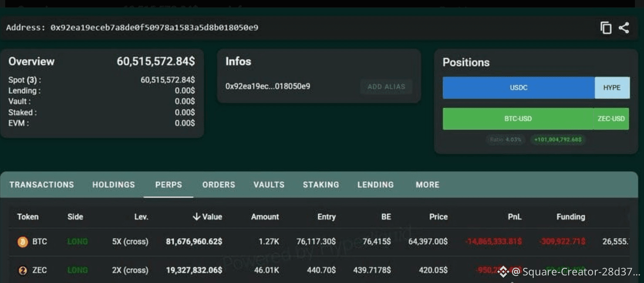This screenshot has width=644, height=283.
Task: Select the ZEC-USD position bar segment
Action: 611,119
